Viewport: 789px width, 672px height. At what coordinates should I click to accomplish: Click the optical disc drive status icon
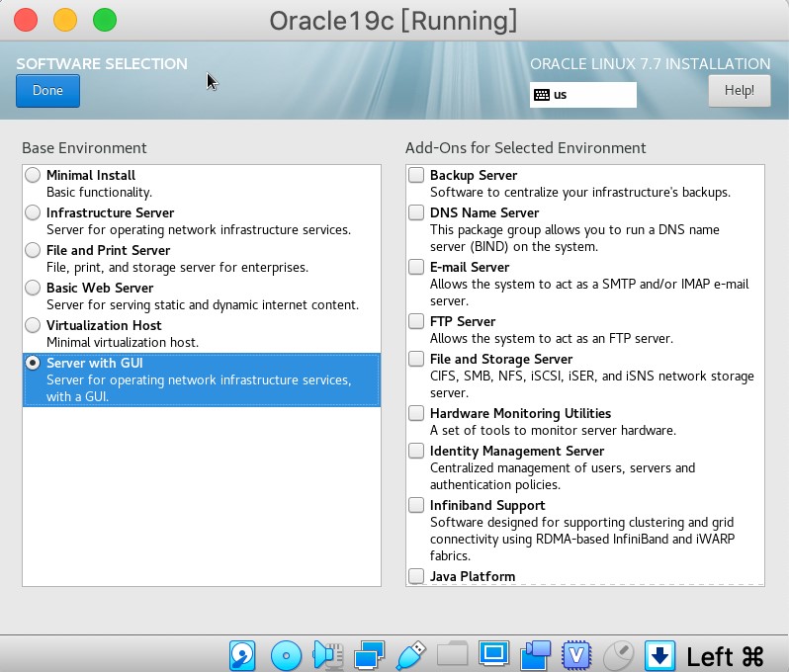pos(286,655)
